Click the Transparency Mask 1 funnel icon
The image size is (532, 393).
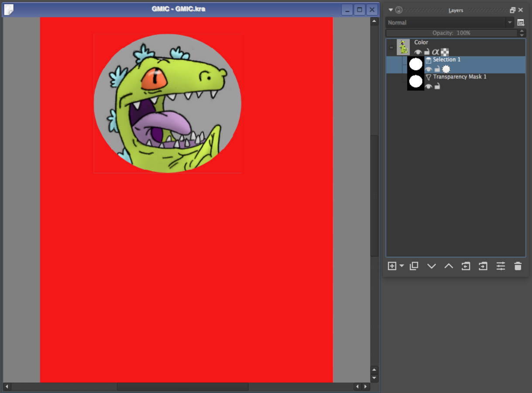click(429, 77)
